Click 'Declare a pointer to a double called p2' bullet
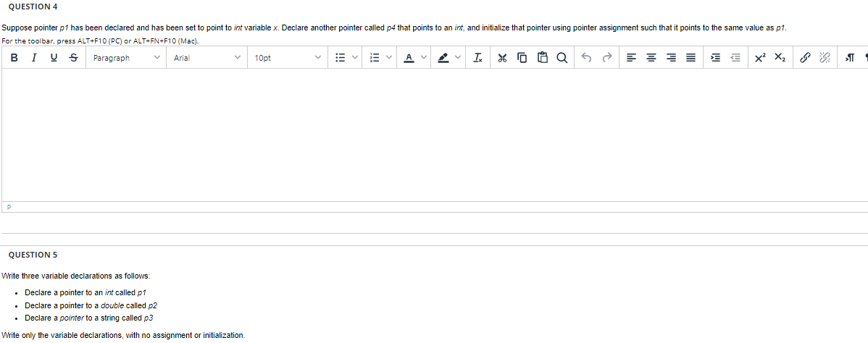 pyautogui.click(x=91, y=305)
